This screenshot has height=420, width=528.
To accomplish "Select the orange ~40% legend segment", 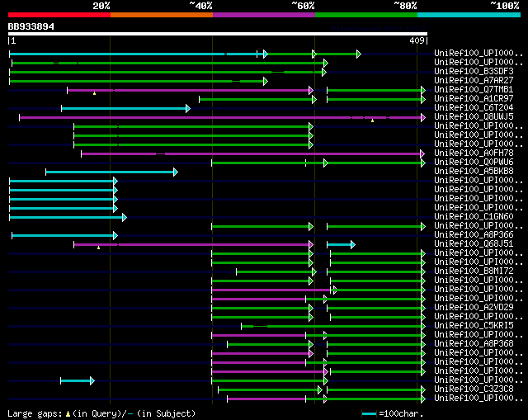I will pos(162,15).
